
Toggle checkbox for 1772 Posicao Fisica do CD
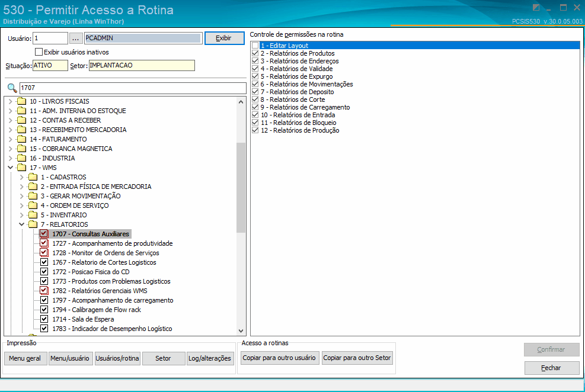coord(44,272)
